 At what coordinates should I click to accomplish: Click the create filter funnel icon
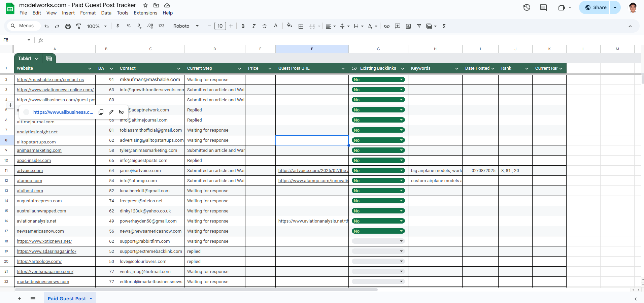pos(419,26)
